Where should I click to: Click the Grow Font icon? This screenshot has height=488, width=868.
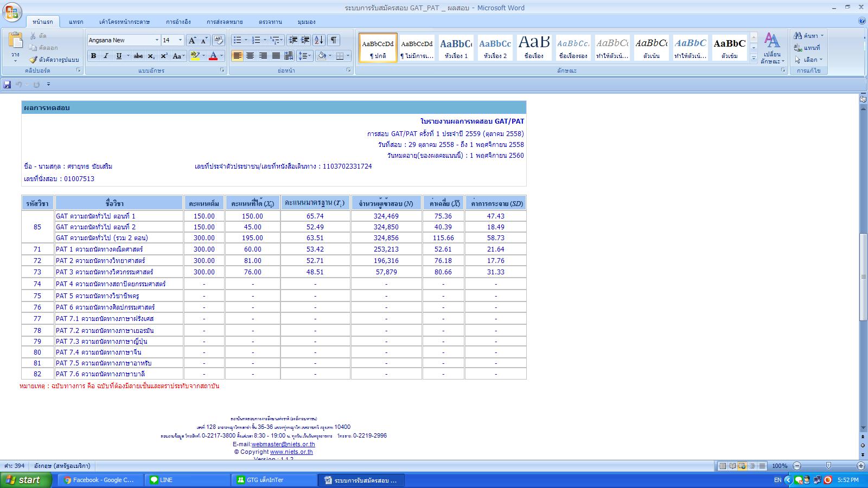point(192,40)
